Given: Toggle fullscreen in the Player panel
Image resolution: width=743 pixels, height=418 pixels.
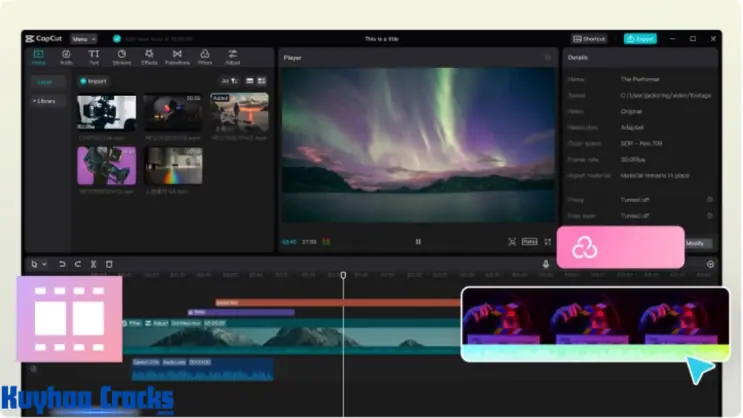Looking at the screenshot, I should pyautogui.click(x=547, y=241).
